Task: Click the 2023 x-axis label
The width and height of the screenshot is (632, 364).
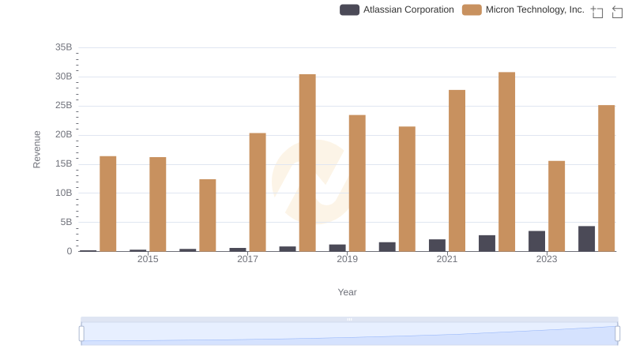Action: pyautogui.click(x=547, y=259)
